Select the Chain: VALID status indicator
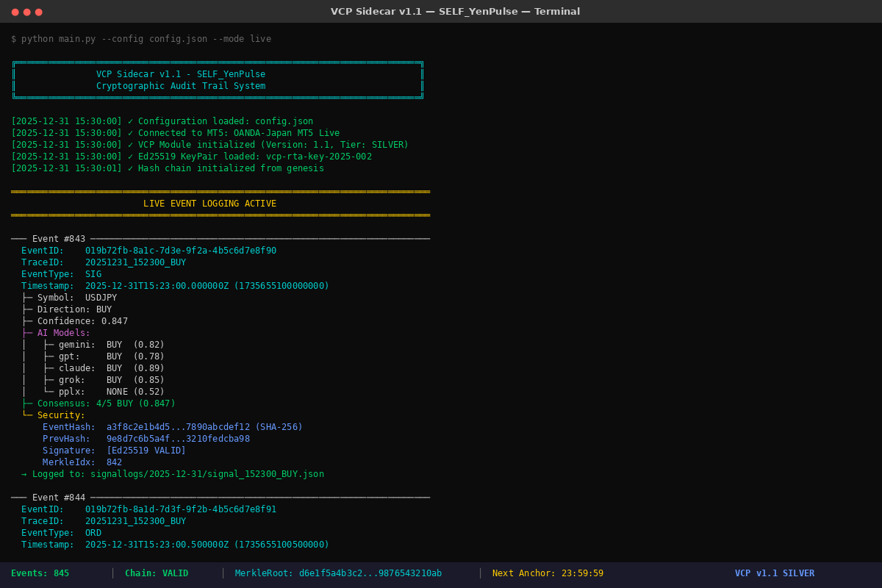 [156, 573]
